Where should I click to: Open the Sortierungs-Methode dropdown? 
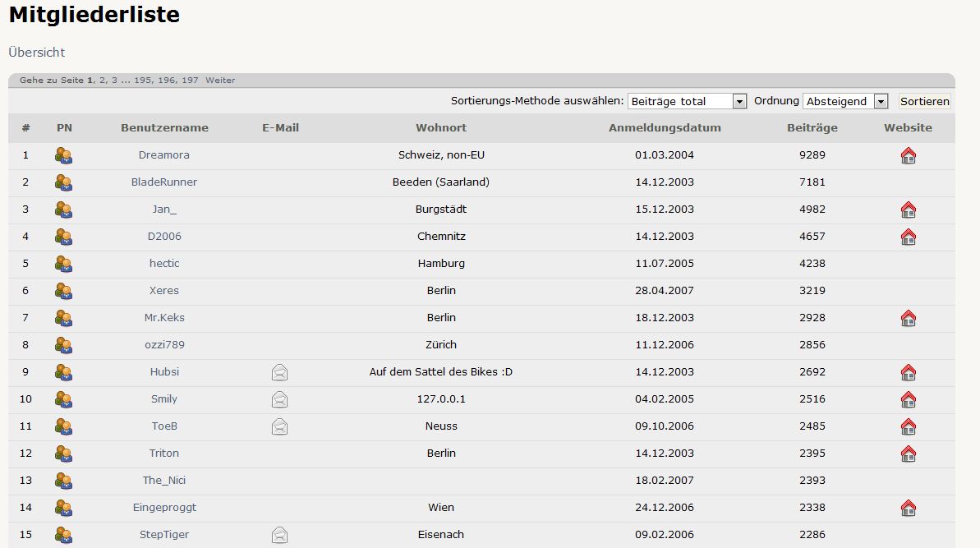click(687, 101)
